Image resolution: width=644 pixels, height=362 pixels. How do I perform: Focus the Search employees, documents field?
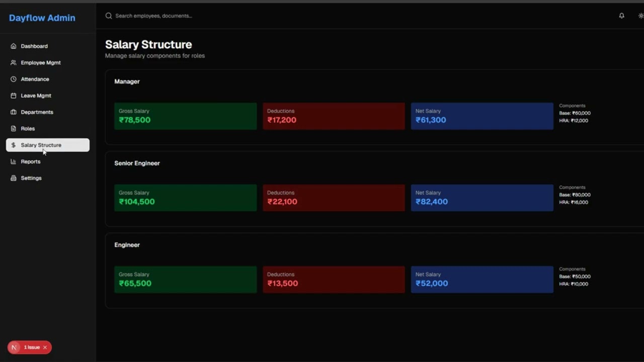[201, 16]
